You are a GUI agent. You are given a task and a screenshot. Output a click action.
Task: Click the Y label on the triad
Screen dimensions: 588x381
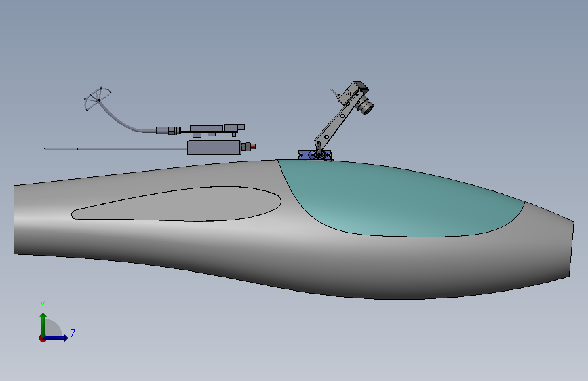[43, 305]
